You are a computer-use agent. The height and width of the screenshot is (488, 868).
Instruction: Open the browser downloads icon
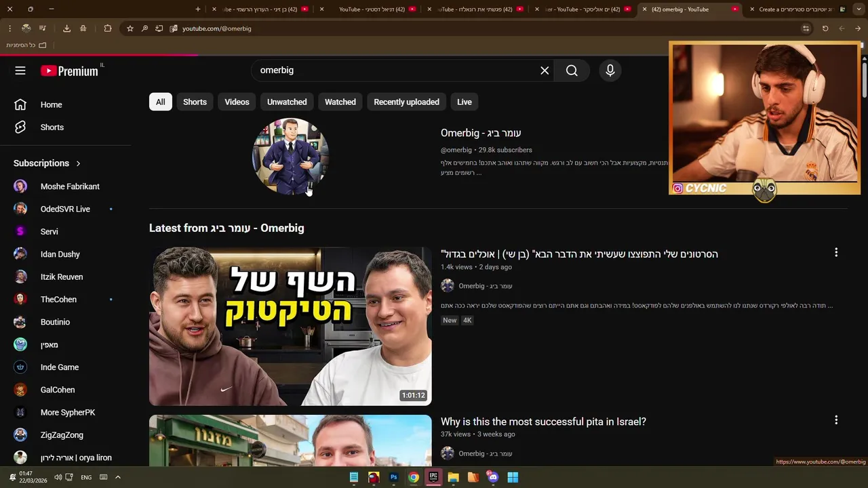tap(66, 28)
